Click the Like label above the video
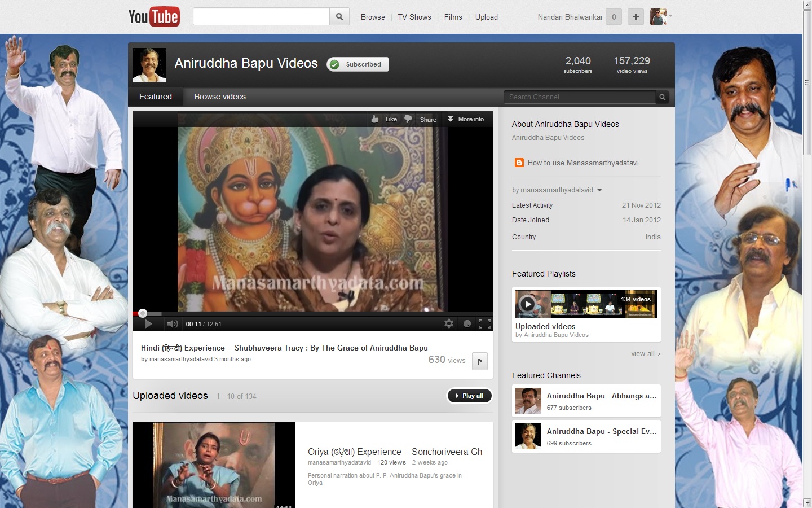Image resolution: width=812 pixels, height=508 pixels. 391,119
